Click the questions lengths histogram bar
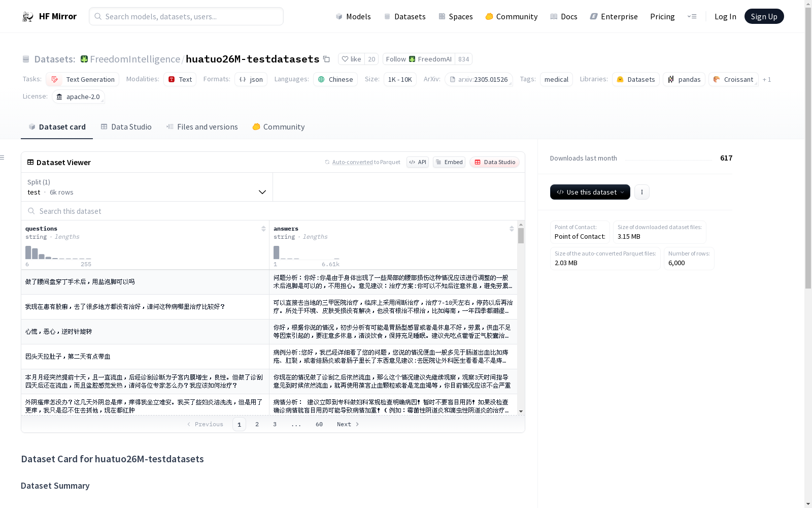 point(28,252)
